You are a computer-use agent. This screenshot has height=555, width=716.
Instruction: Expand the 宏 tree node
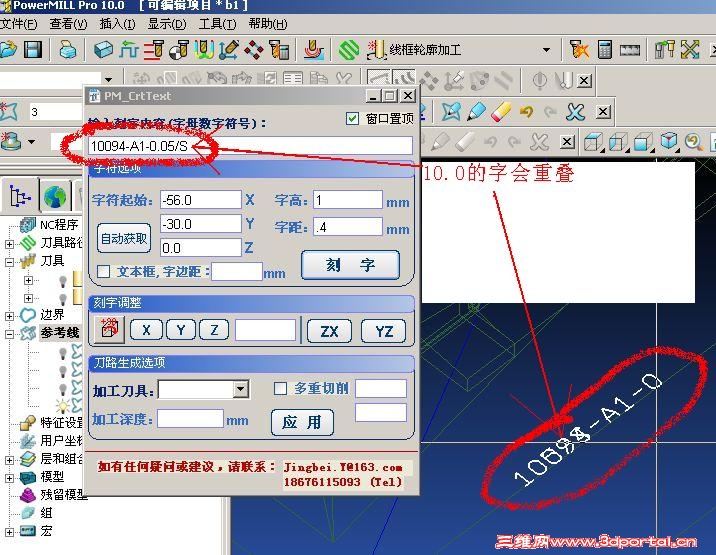(x=9, y=532)
